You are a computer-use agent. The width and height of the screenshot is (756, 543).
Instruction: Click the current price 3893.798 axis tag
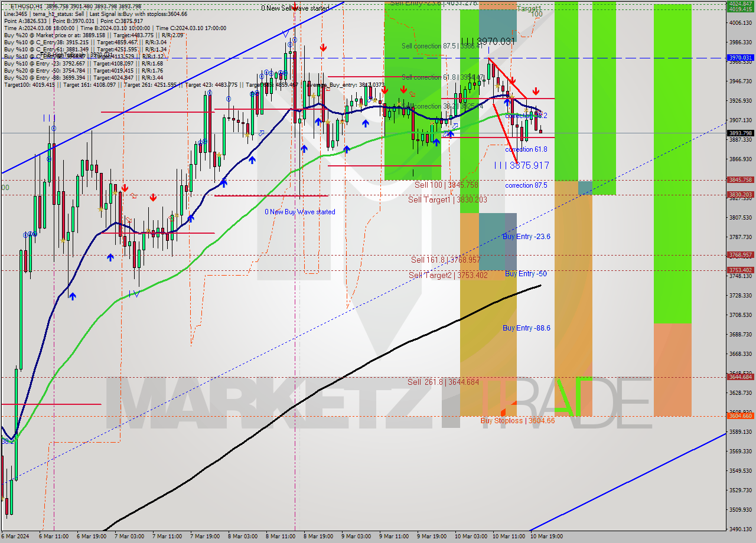tap(741, 133)
